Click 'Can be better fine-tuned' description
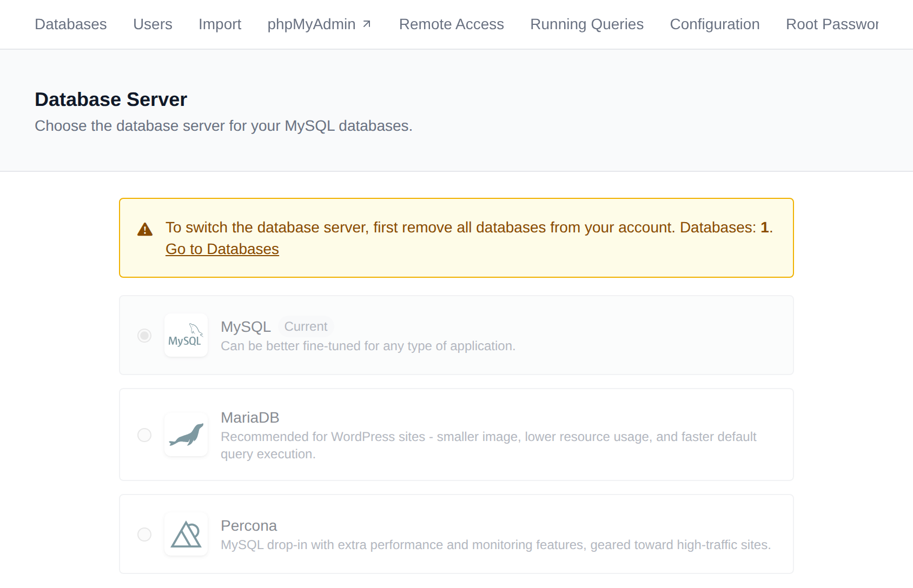The image size is (913, 588). (x=368, y=346)
